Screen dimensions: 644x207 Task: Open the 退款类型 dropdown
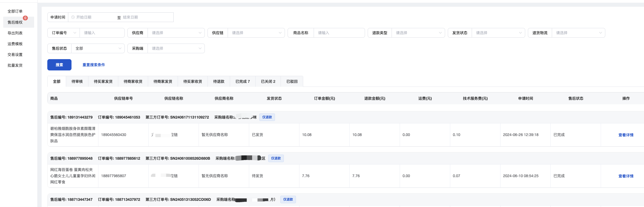click(x=418, y=33)
